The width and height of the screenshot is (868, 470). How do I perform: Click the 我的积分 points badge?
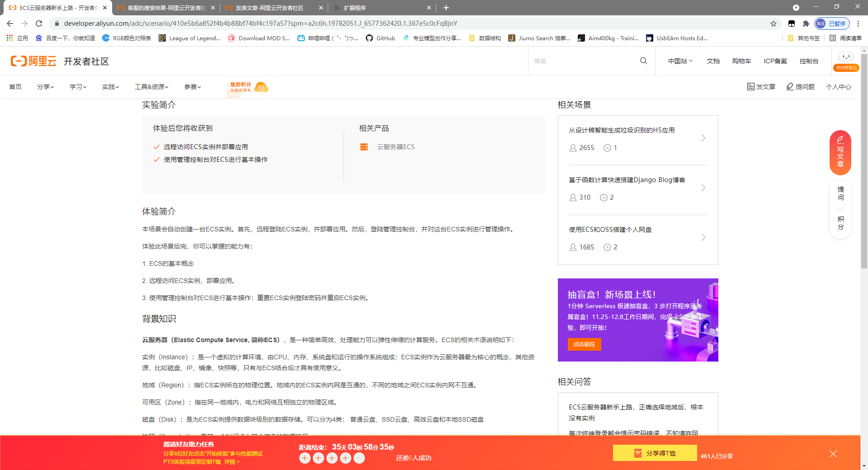tap(247, 87)
